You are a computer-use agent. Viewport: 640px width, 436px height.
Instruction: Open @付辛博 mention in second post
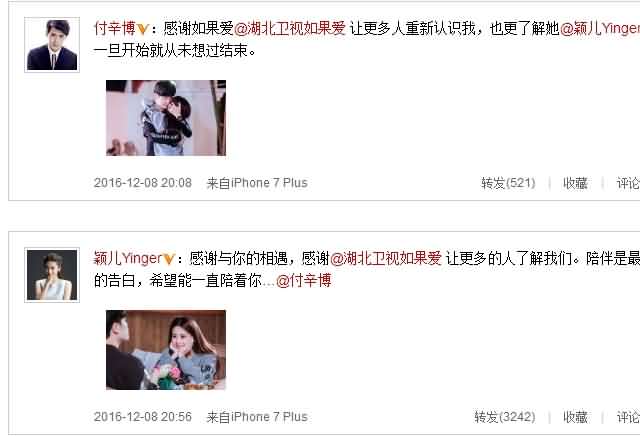click(304, 280)
